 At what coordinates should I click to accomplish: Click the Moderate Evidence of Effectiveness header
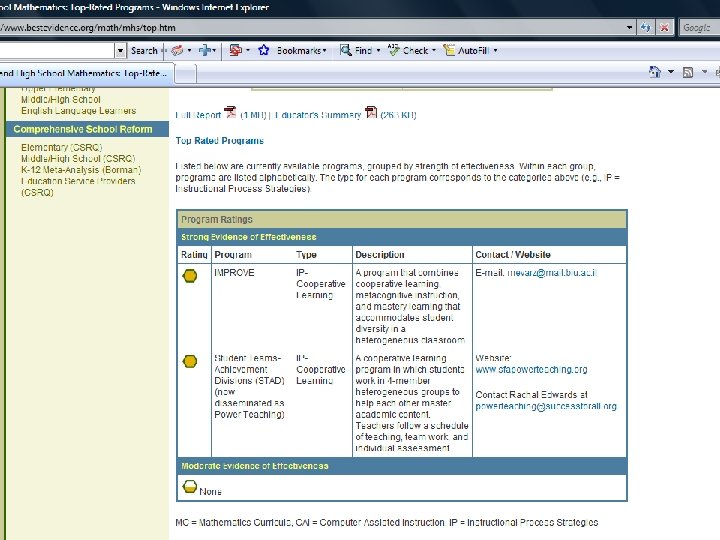click(254, 466)
